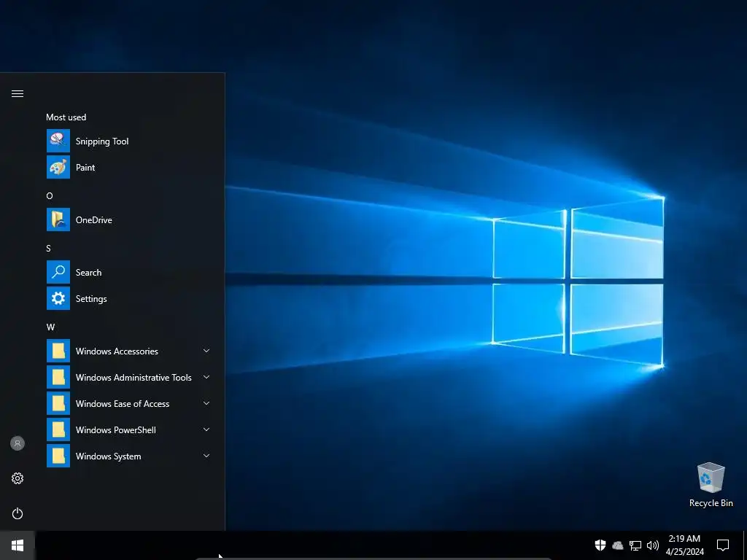Open Windows Security shield tray icon
The height and width of the screenshot is (560, 747).
[600, 545]
